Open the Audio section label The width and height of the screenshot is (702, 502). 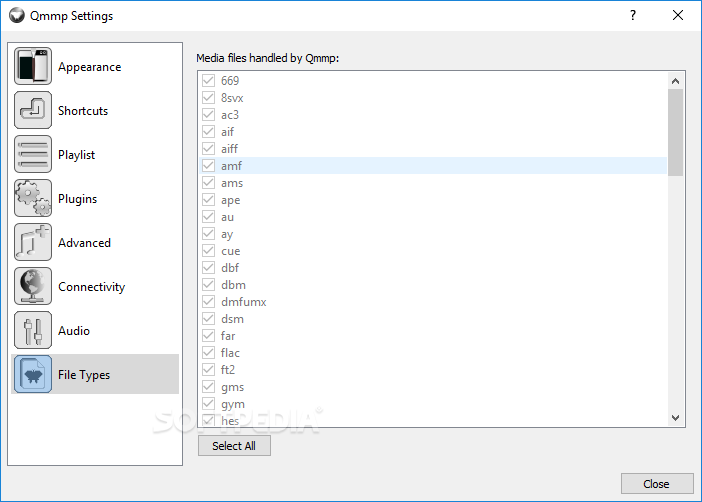tap(74, 330)
